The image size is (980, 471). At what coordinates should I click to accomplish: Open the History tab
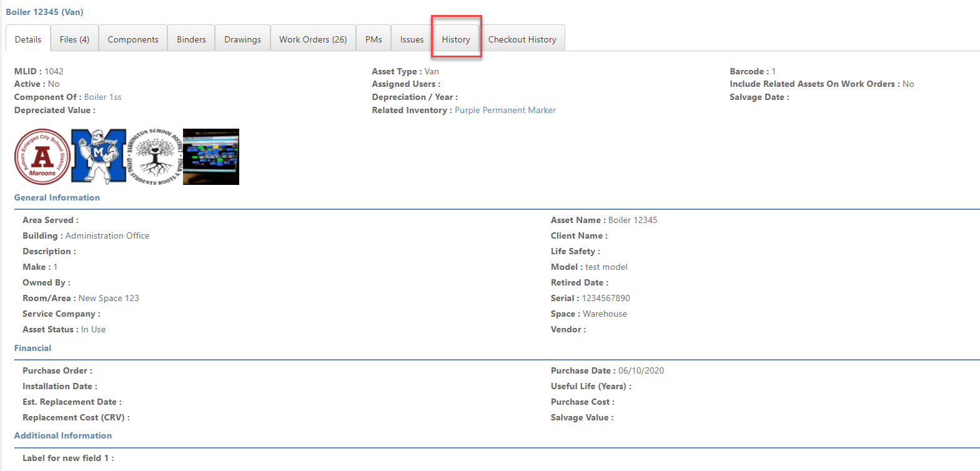click(x=456, y=39)
